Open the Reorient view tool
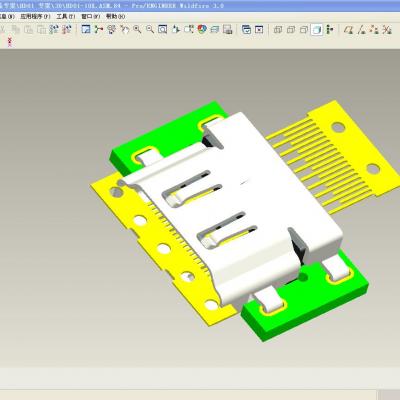400x400 pixels. click(176, 29)
